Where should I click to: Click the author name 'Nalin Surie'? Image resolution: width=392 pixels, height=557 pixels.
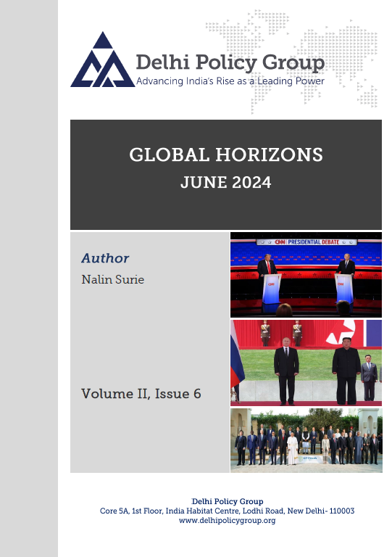point(113,279)
